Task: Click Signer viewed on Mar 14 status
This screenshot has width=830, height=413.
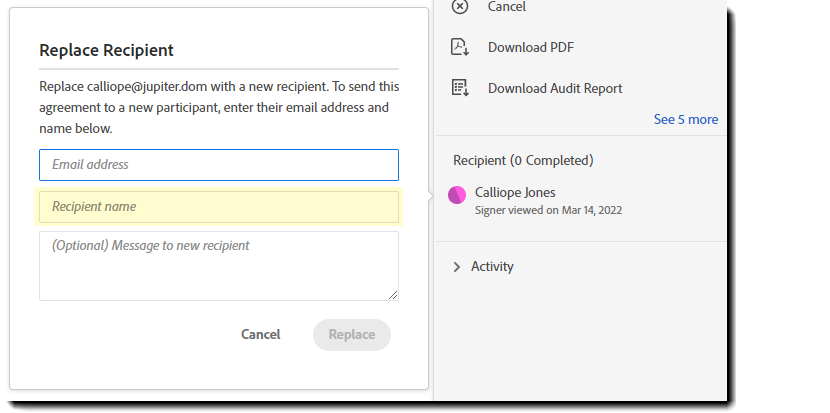Action: click(548, 210)
